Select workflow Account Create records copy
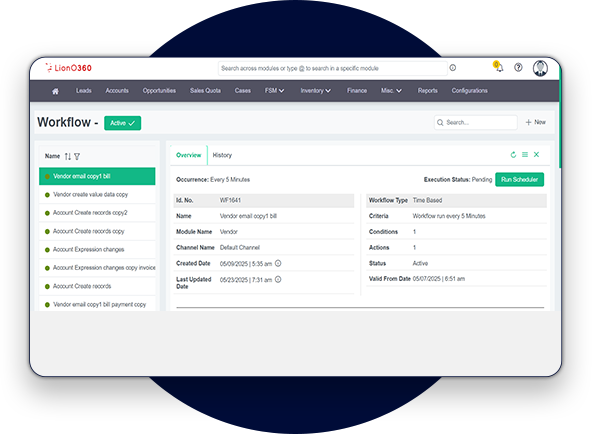 [97, 231]
